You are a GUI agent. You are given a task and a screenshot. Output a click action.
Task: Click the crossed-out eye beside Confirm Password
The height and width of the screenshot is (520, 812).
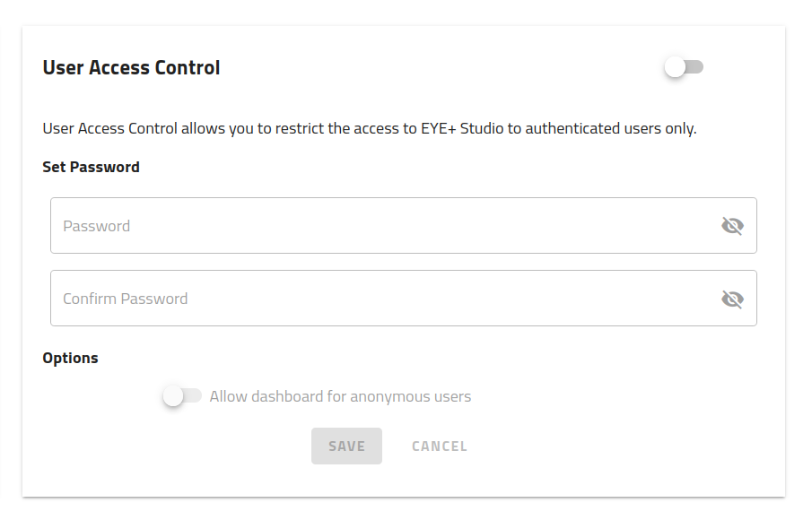click(x=732, y=299)
